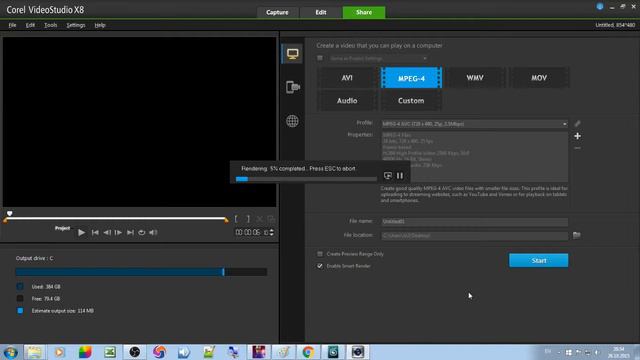
Task: Click the trim-end orange marker
Action: pos(227,220)
